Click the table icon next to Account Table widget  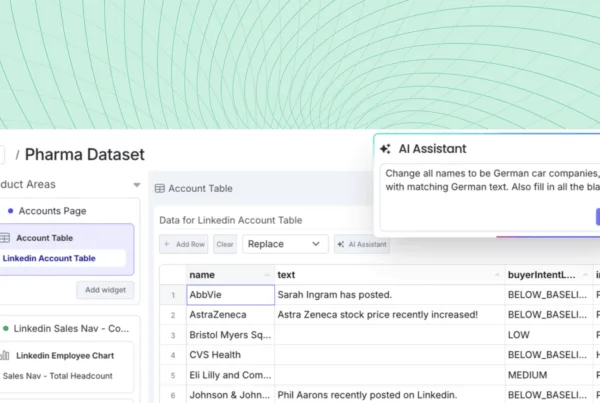click(5, 238)
